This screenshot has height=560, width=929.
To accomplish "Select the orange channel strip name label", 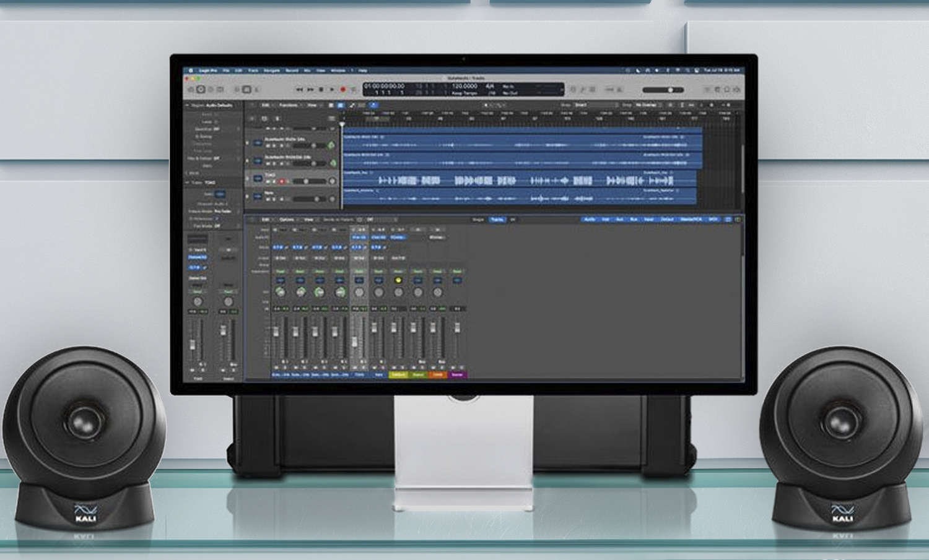I will point(437,374).
